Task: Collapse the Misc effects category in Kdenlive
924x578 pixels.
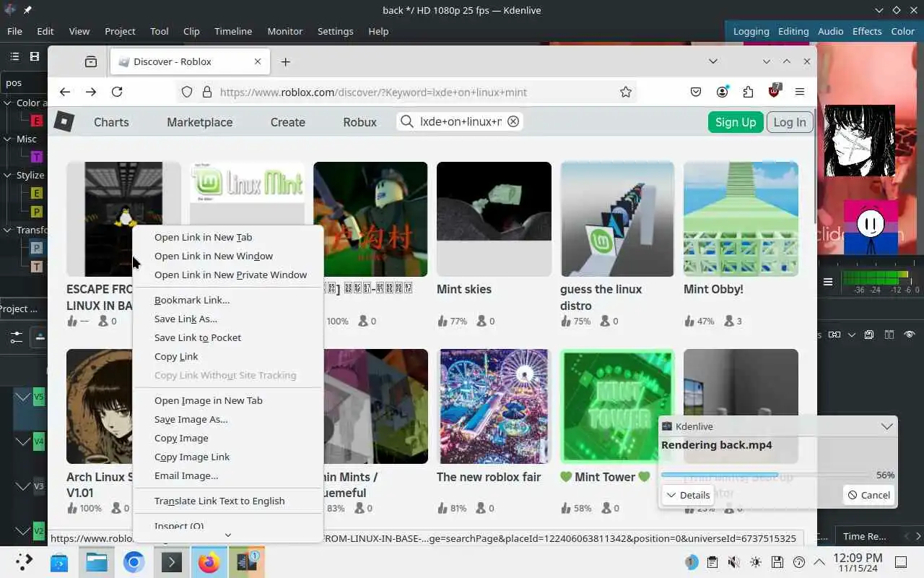Action: (x=8, y=139)
